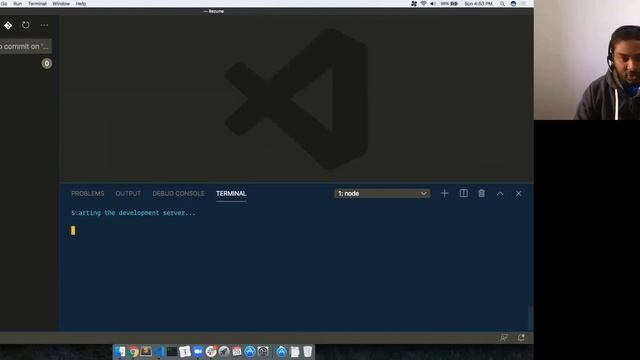This screenshot has width=640, height=360.
Task: Refresh source control changes
Action: point(26,25)
